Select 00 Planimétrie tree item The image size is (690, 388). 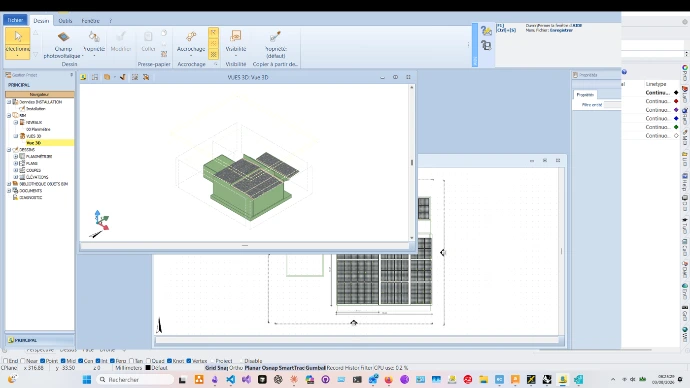38,129
